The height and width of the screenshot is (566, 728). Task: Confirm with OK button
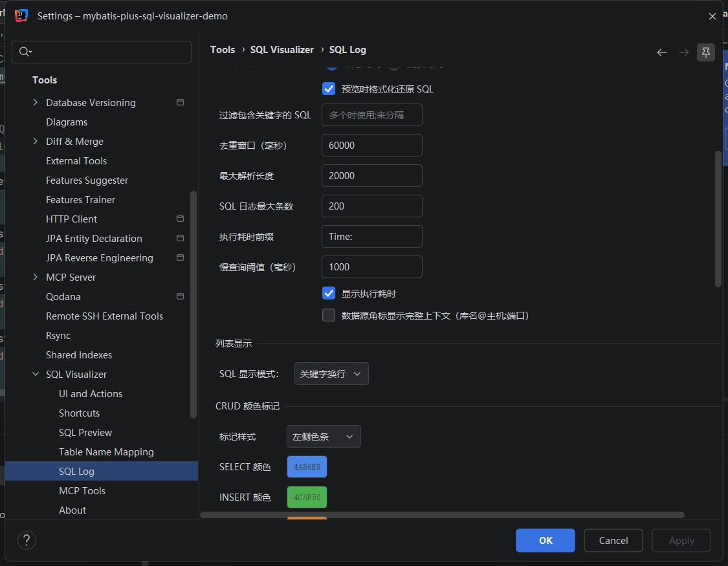(545, 541)
